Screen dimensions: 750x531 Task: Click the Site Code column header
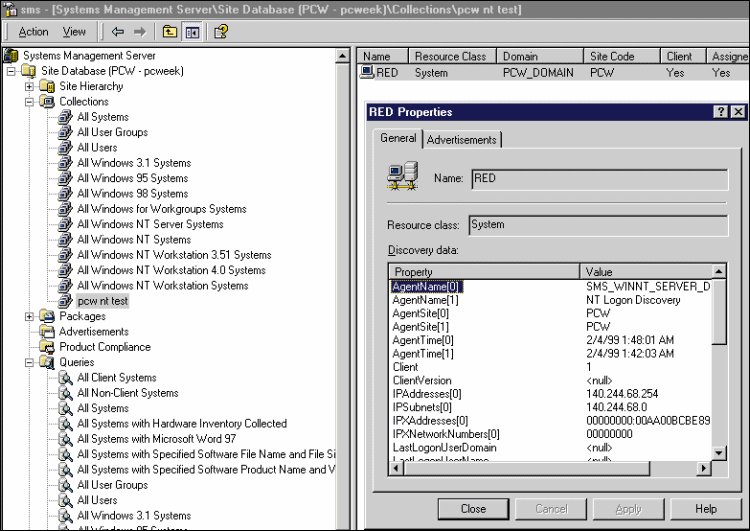pos(622,56)
